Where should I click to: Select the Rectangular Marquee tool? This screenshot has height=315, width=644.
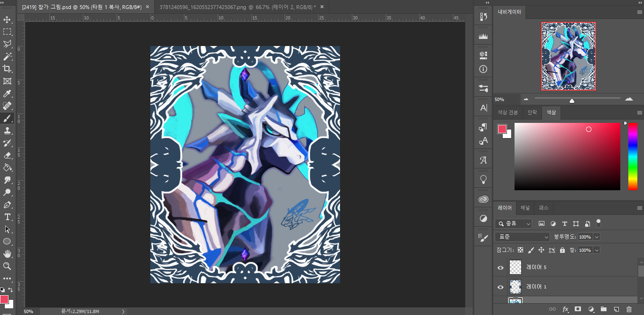[7, 32]
